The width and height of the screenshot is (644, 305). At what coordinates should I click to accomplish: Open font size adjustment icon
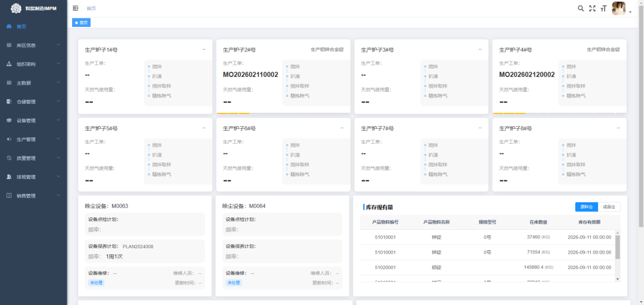pos(603,8)
